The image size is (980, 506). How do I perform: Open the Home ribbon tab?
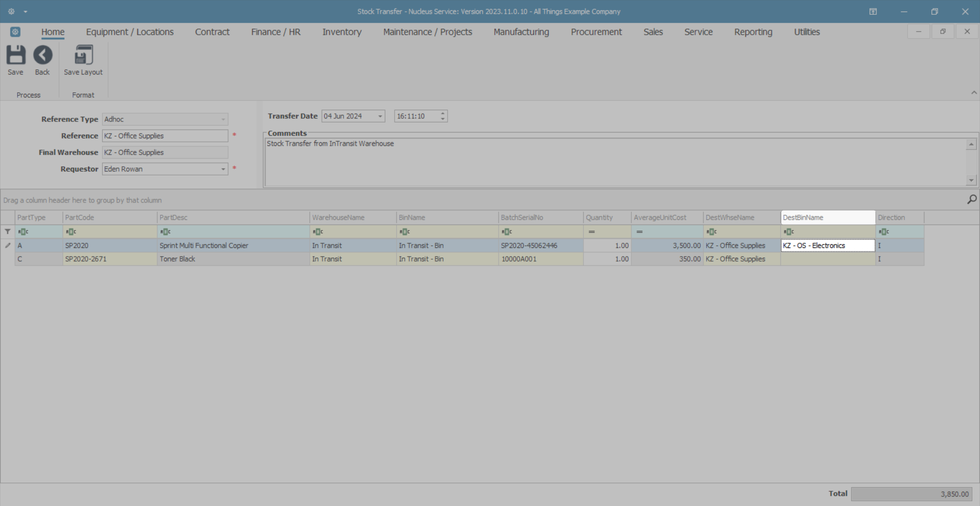[x=53, y=32]
